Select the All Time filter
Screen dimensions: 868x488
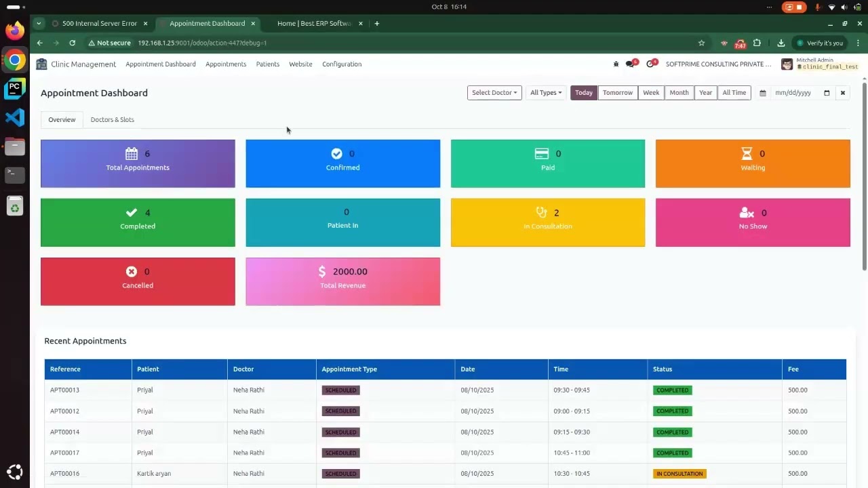(734, 93)
